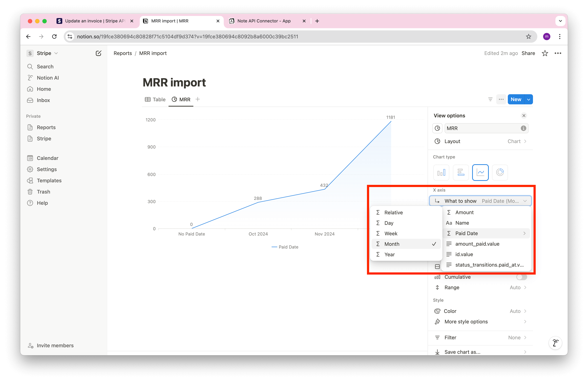588x382 pixels.
Task: Close the Stripe API tab
Action: tap(132, 21)
